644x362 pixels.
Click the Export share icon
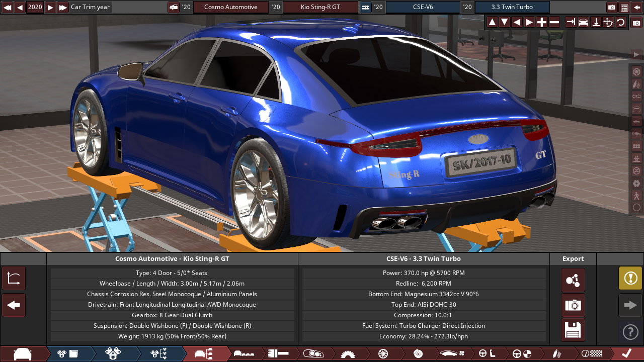click(573, 280)
